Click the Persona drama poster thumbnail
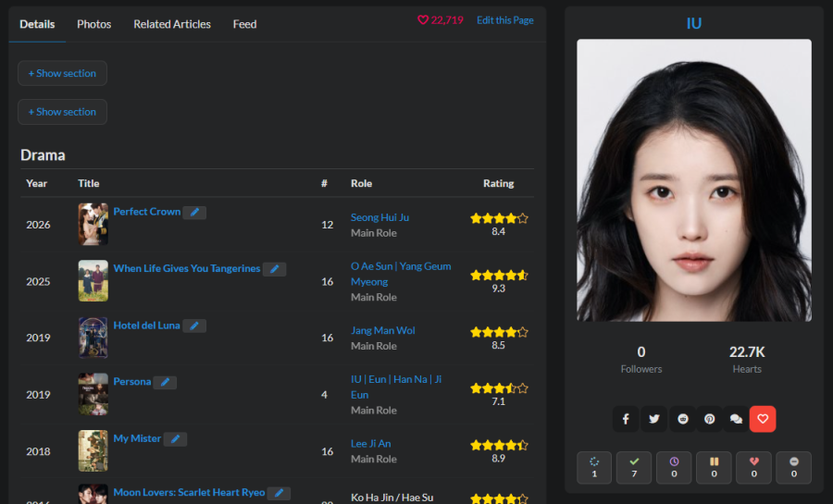This screenshot has width=833, height=504. click(93, 394)
